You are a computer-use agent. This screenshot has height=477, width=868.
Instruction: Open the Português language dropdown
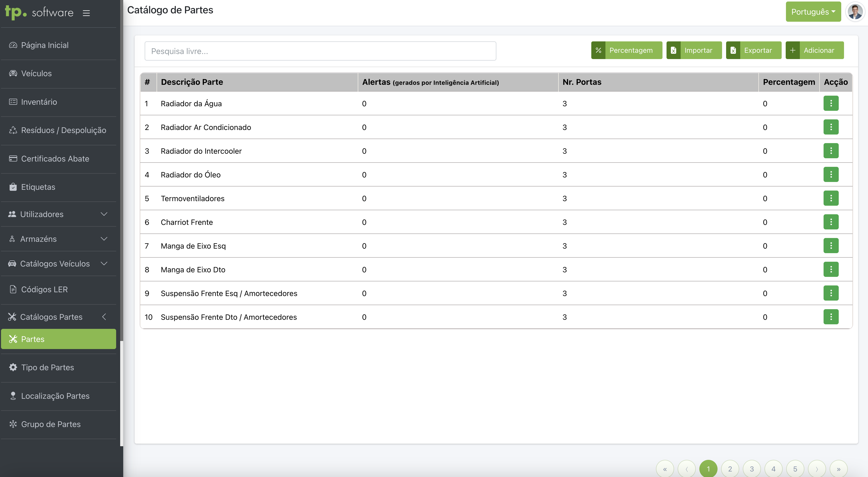[x=813, y=11]
